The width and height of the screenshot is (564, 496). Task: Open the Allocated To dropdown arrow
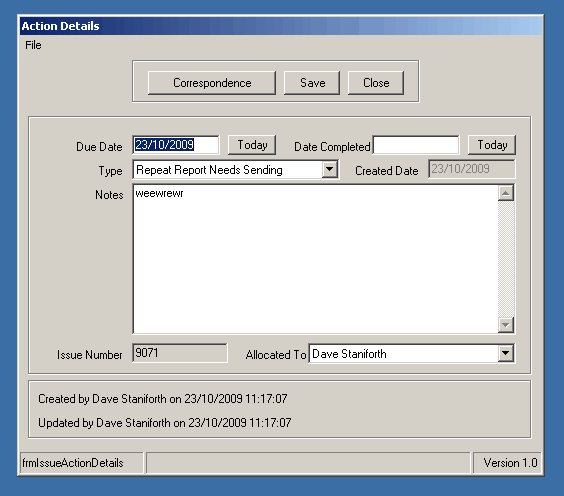(x=505, y=354)
